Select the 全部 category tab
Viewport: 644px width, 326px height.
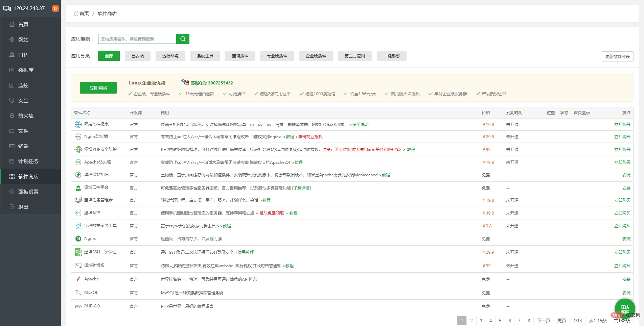[109, 56]
